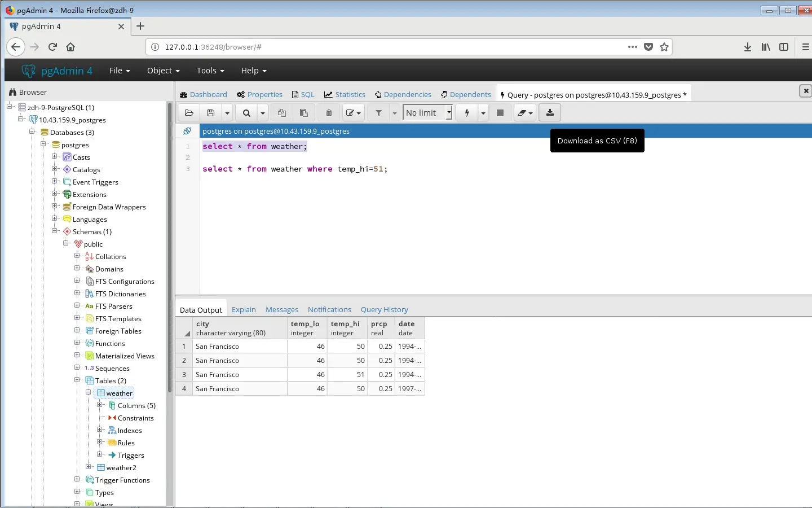Collapse the weather table node
The image size is (812, 508).
click(x=89, y=392)
